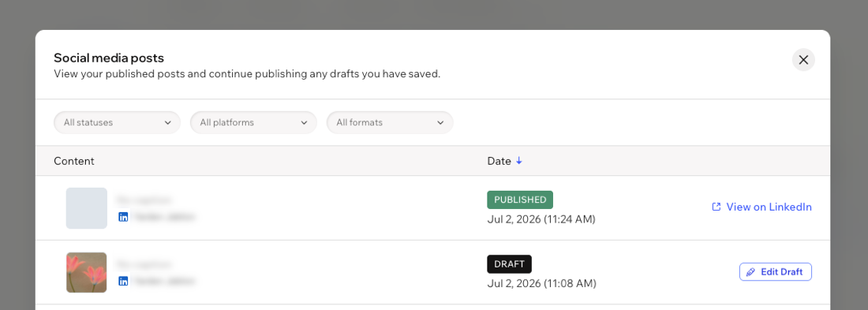868x310 pixels.
Task: Open the All statuses filter dropdown
Action: point(117,122)
